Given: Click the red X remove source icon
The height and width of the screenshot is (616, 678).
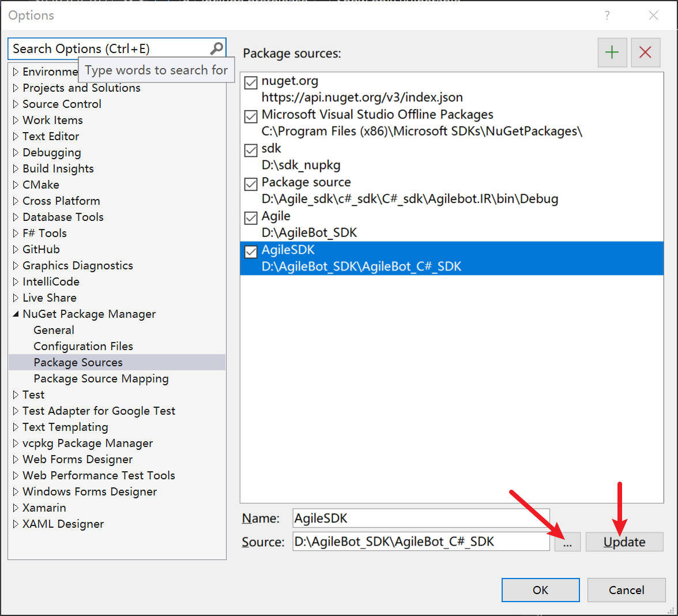Looking at the screenshot, I should tap(645, 52).
